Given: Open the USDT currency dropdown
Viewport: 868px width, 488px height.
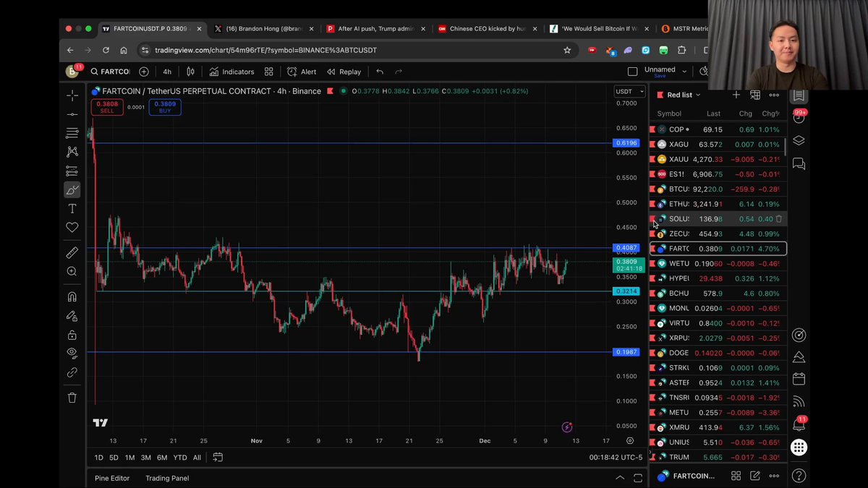Looking at the screenshot, I should 629,91.
